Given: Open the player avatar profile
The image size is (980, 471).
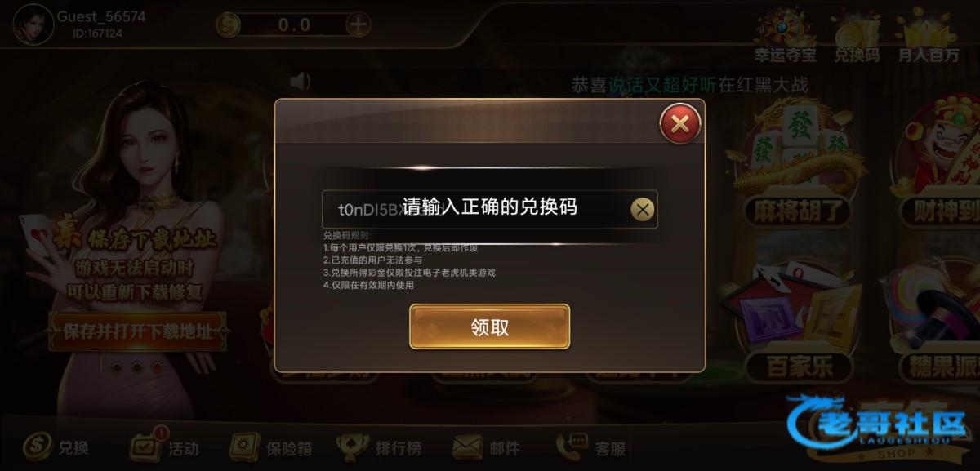Looking at the screenshot, I should coord(33,24).
